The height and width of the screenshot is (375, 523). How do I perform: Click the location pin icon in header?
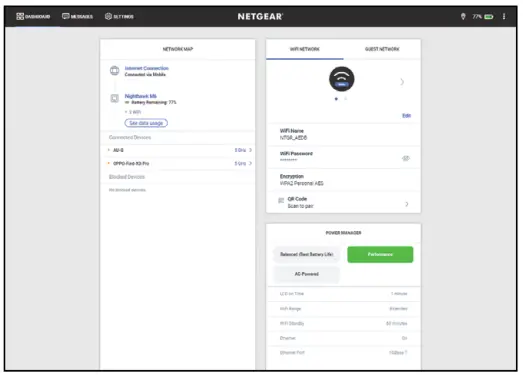coord(463,16)
